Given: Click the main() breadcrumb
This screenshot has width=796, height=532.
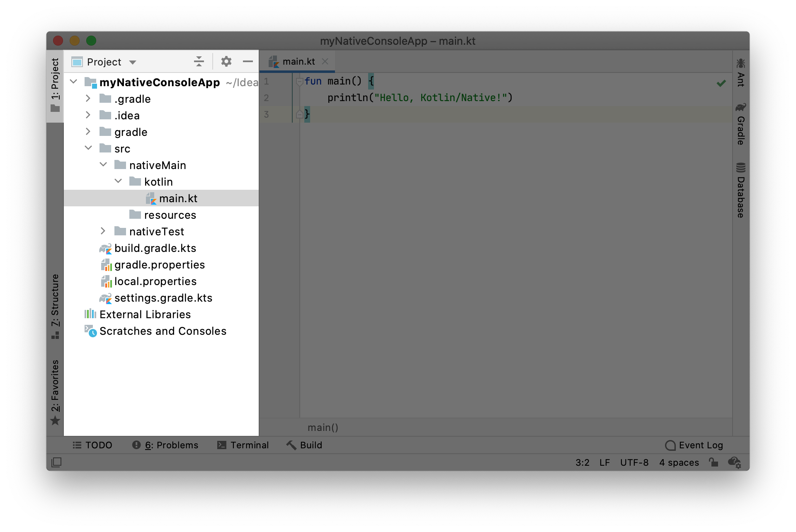Looking at the screenshot, I should click(323, 427).
